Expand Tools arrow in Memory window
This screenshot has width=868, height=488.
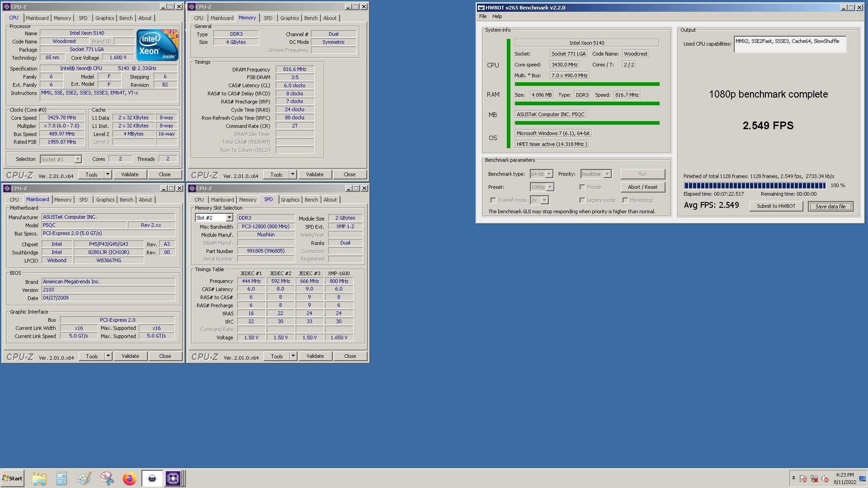(x=292, y=174)
